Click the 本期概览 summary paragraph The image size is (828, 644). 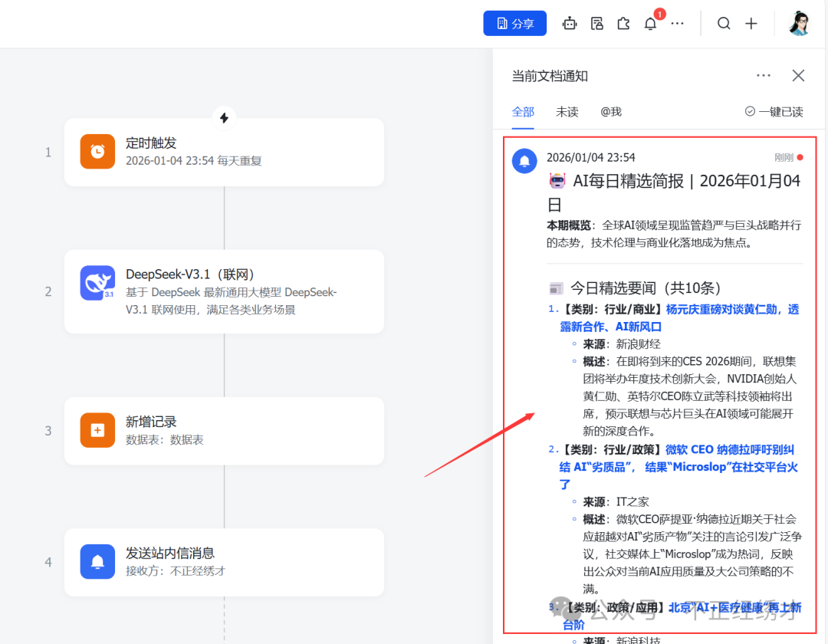click(x=674, y=234)
